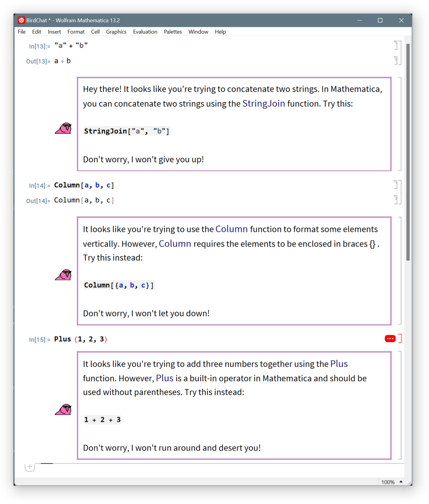Viewport: 429px width, 504px height.
Task: Click the input text "a" + "b" in In[13]
Action: point(71,46)
